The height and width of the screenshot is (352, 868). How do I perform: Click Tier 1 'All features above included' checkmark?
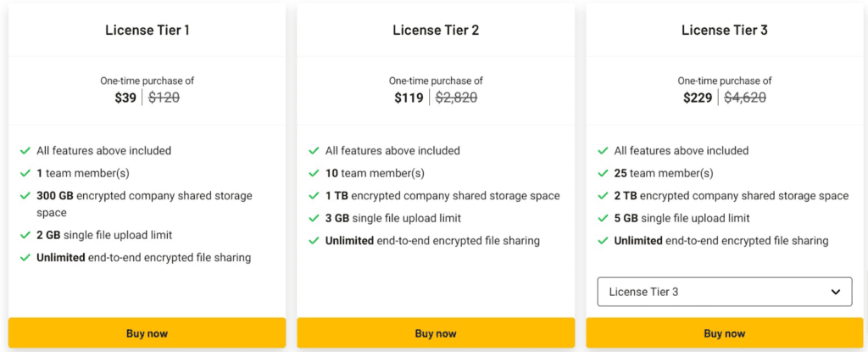click(x=25, y=151)
